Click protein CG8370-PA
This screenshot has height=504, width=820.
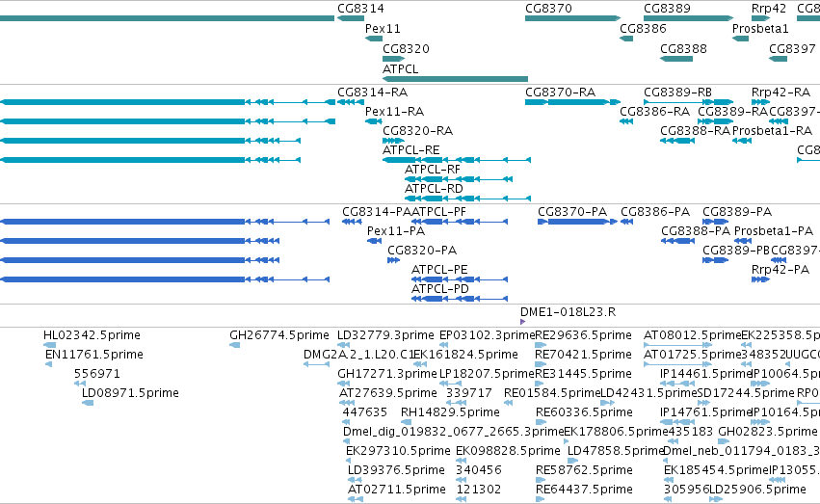point(572,212)
